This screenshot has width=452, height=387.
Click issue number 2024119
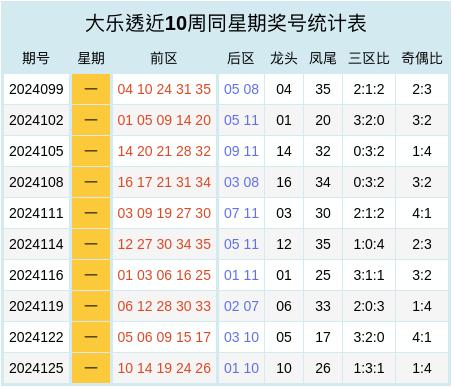pos(36,306)
